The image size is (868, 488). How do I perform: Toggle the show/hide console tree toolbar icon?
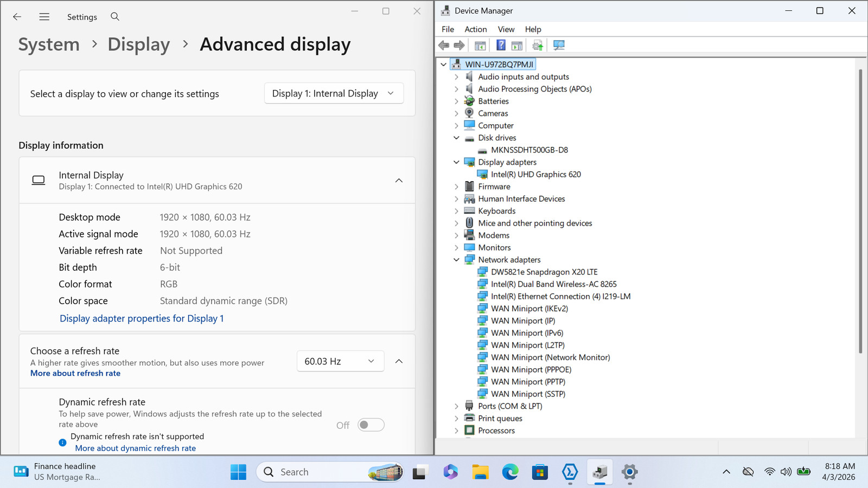(480, 46)
